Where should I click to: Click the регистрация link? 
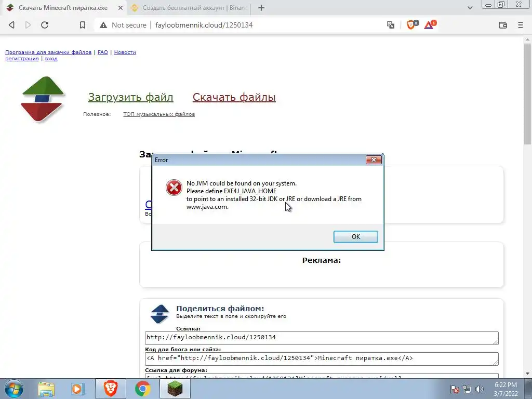[x=22, y=59]
